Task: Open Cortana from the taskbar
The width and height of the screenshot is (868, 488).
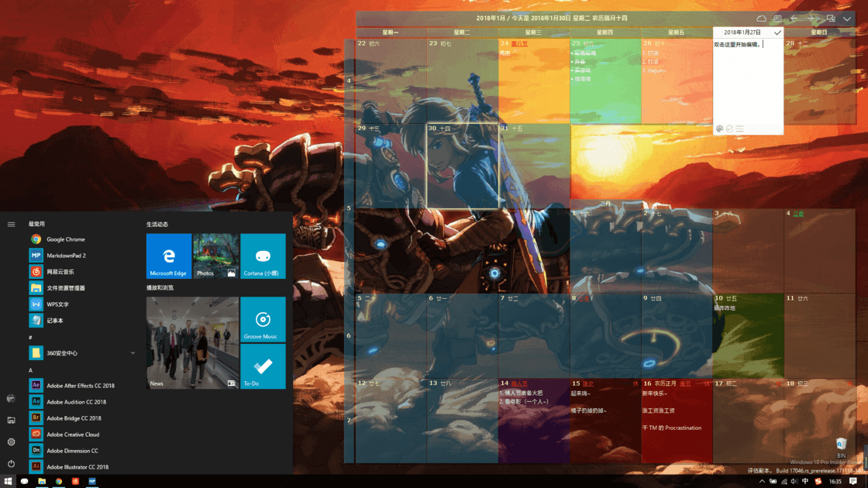Action: 24,481
